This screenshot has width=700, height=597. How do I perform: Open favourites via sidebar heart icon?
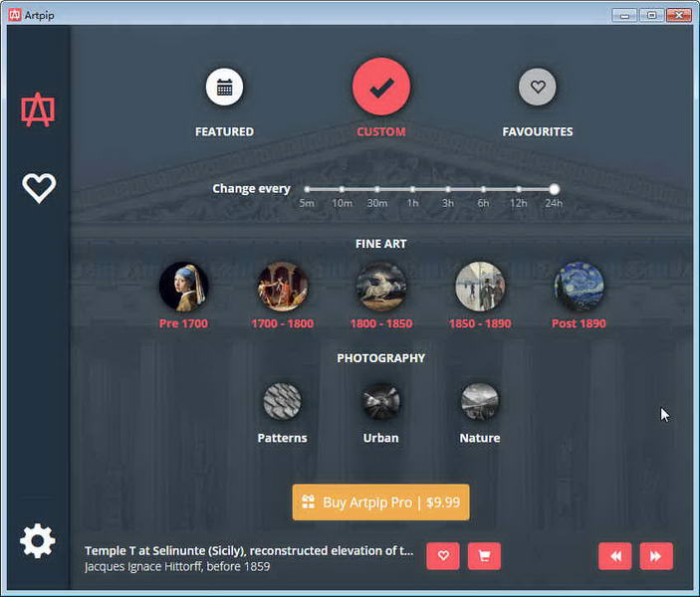point(39,188)
